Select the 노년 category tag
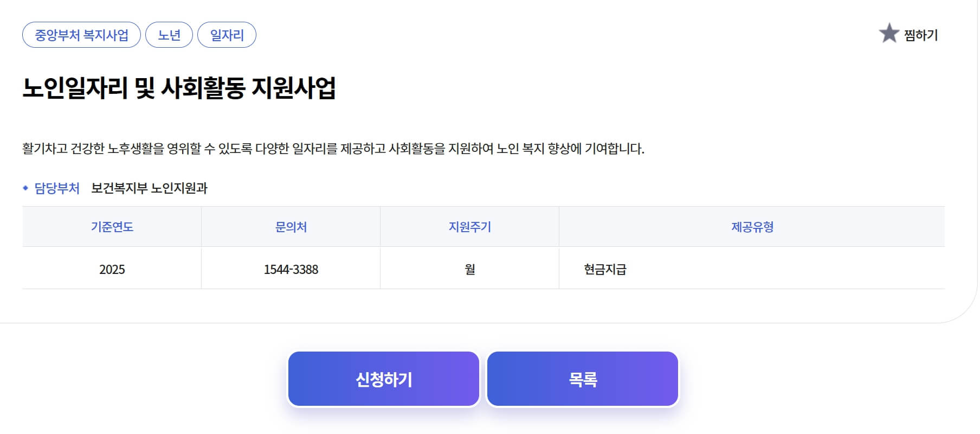This screenshot has width=980, height=434. coord(169,35)
